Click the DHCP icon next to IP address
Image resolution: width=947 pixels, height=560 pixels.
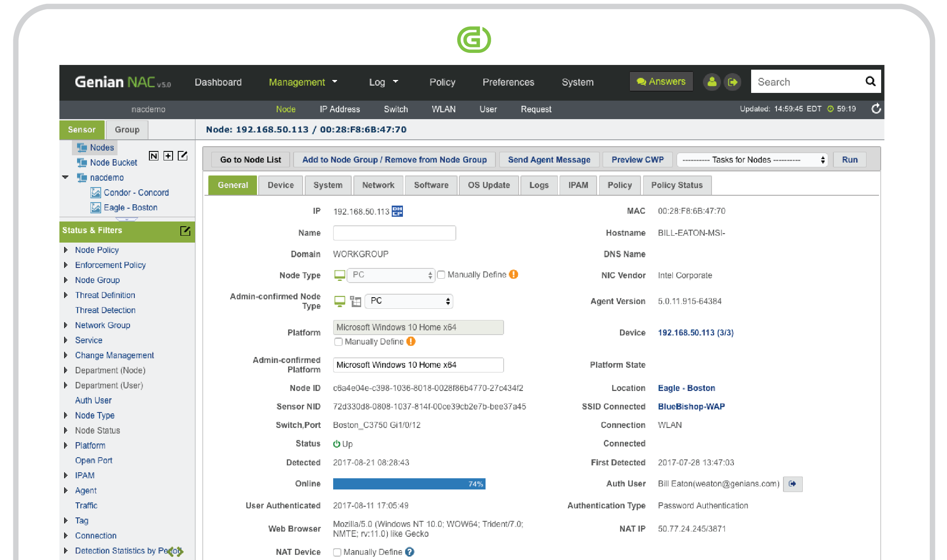click(x=397, y=211)
